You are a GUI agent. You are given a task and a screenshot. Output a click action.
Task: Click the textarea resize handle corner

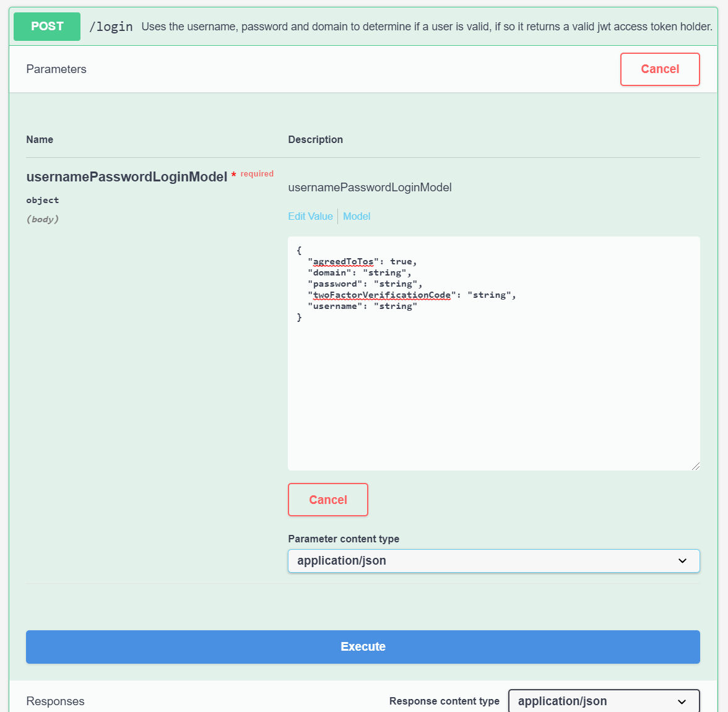point(696,466)
